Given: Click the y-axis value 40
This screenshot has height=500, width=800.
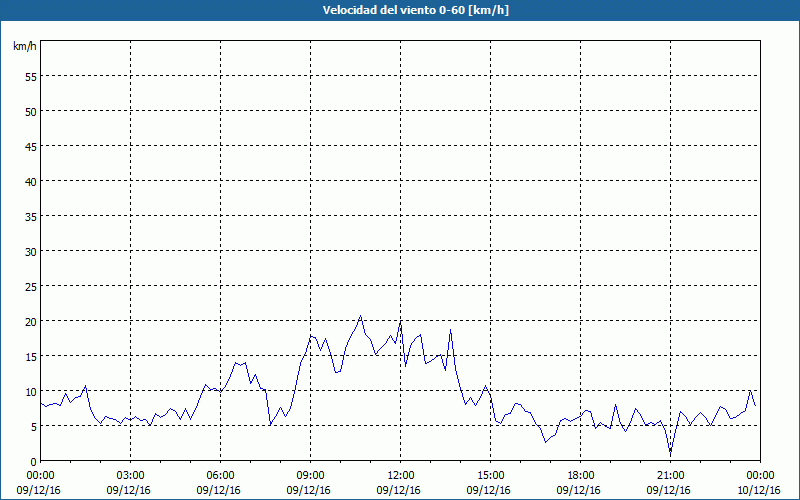Looking at the screenshot, I should point(31,182).
